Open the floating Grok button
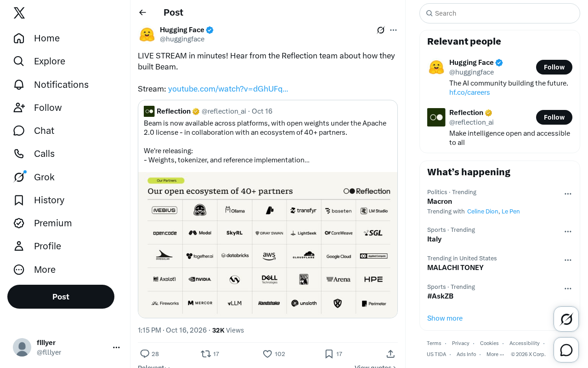Image resolution: width=588 pixels, height=368 pixels. 566,319
